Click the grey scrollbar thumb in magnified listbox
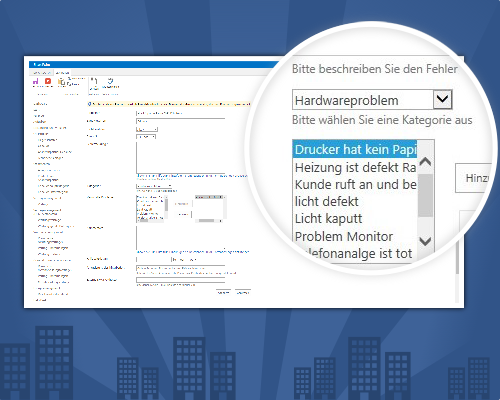Screen dimensions: 500x400 pyautogui.click(x=425, y=195)
